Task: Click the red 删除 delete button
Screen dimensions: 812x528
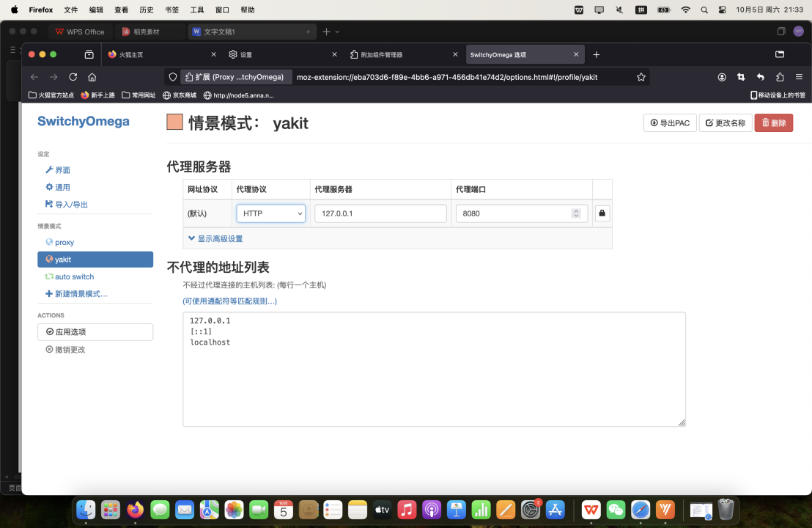Action: click(x=773, y=123)
